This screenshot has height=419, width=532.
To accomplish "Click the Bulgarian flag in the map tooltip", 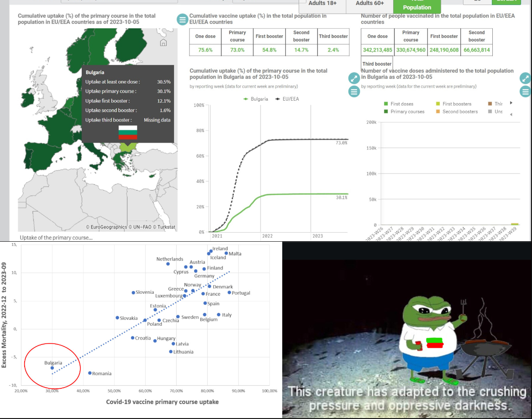I will (x=127, y=133).
